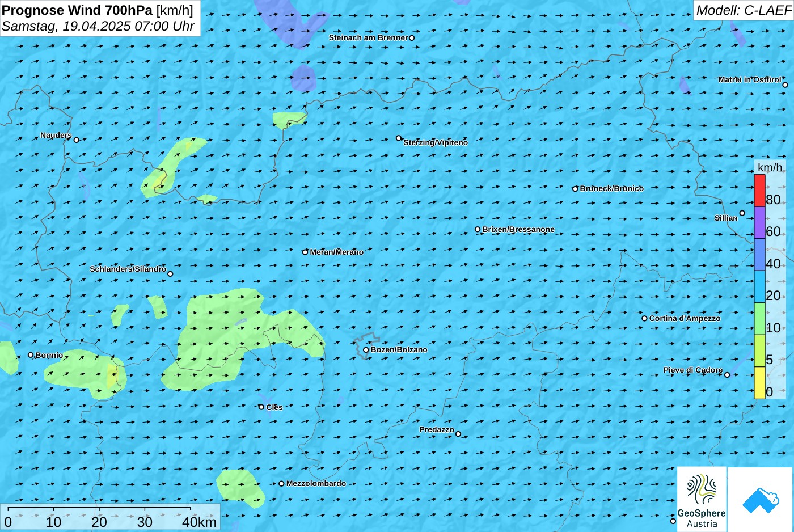Viewport: 794px width, 532px height.
Task: Select the Matrei in Osttirol map marker
Action: click(x=785, y=85)
